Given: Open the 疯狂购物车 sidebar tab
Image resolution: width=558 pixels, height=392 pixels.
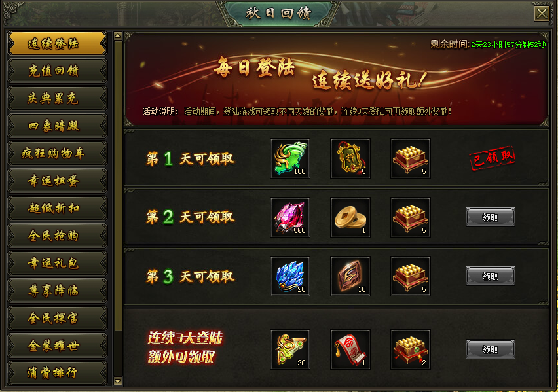Looking at the screenshot, I should coord(57,153).
